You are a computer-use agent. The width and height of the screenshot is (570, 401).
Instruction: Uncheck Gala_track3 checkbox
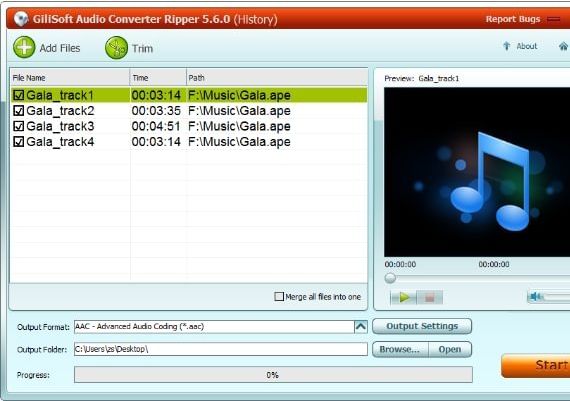pyautogui.click(x=19, y=126)
